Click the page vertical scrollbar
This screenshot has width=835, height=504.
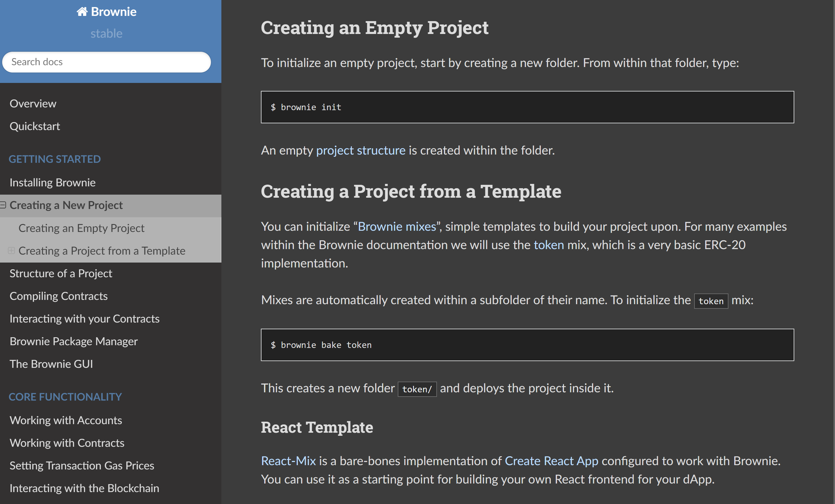click(x=834, y=252)
